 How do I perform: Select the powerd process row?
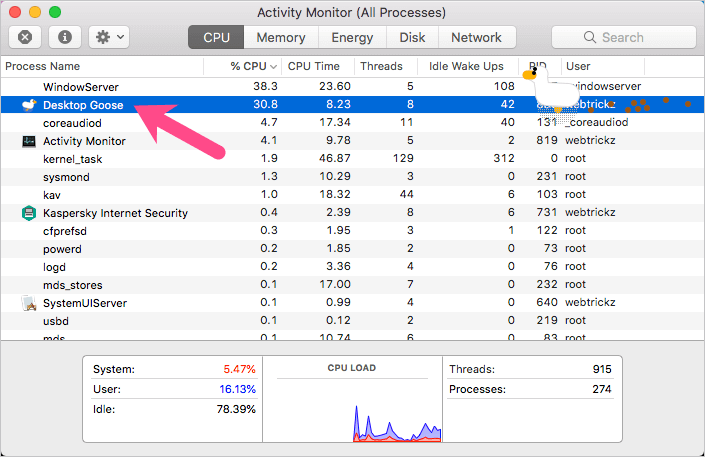coord(352,248)
